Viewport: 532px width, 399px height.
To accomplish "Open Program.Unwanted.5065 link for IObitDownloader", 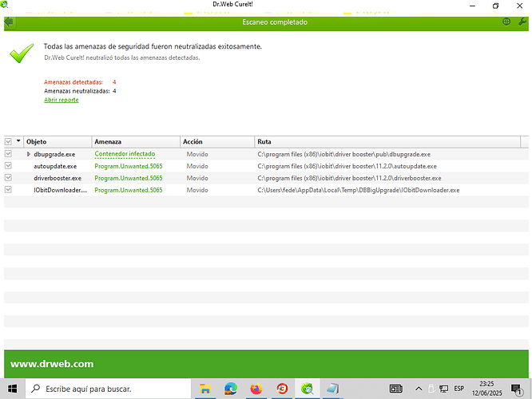I will (x=129, y=190).
